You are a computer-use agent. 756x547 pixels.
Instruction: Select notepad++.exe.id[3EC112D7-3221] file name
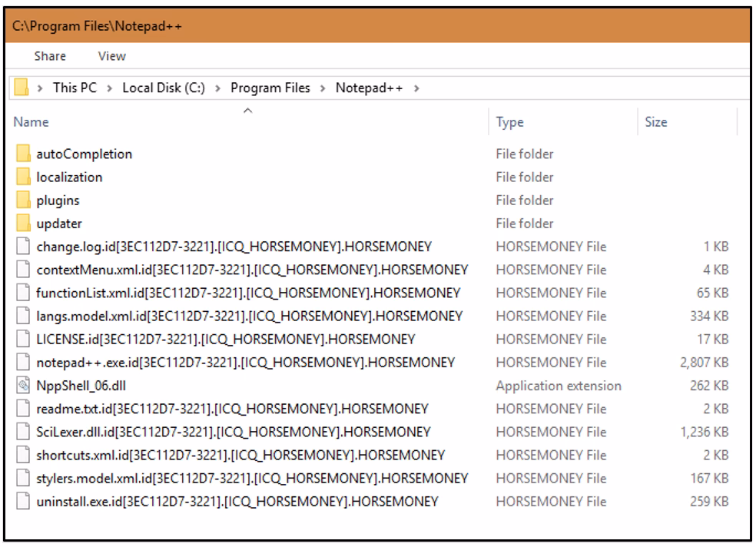point(245,363)
